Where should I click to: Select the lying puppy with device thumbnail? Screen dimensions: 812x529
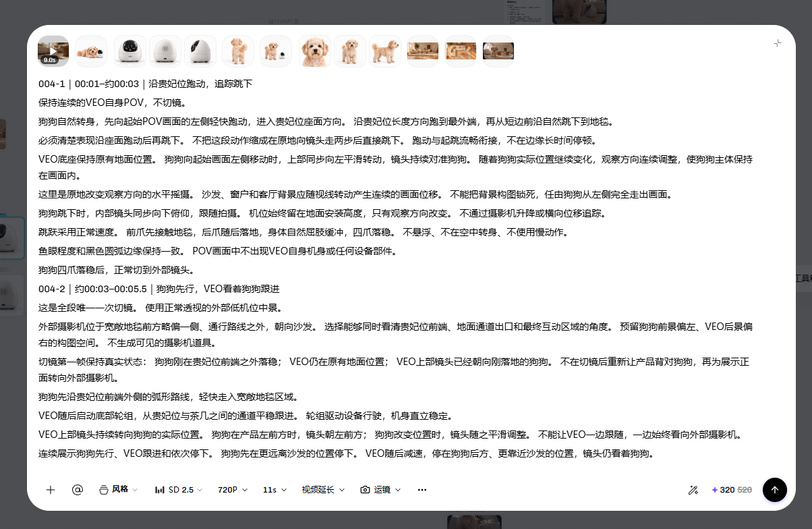90,51
